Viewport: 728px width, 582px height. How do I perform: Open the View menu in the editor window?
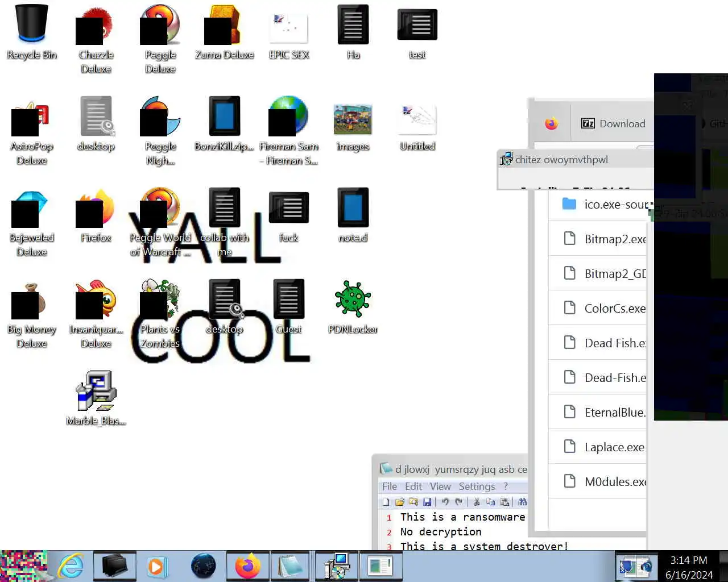(440, 487)
